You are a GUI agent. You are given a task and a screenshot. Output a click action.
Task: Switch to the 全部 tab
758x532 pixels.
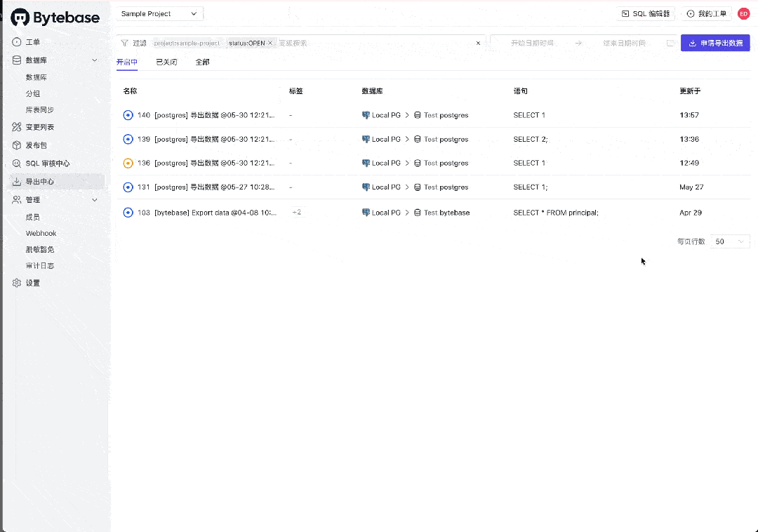[x=203, y=62]
